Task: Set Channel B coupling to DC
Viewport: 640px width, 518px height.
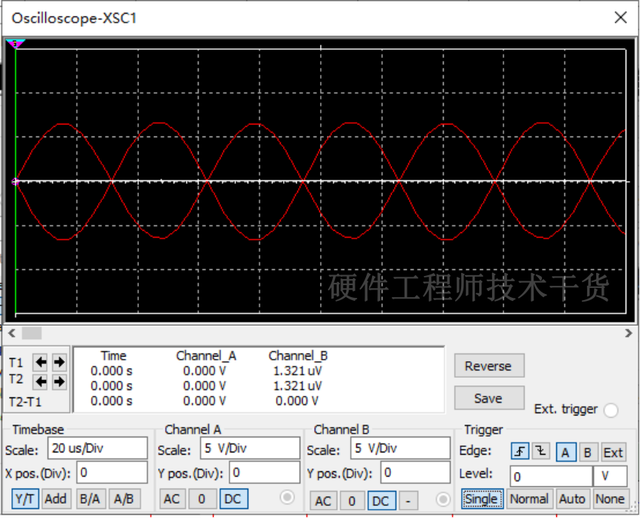Action: 381,501
